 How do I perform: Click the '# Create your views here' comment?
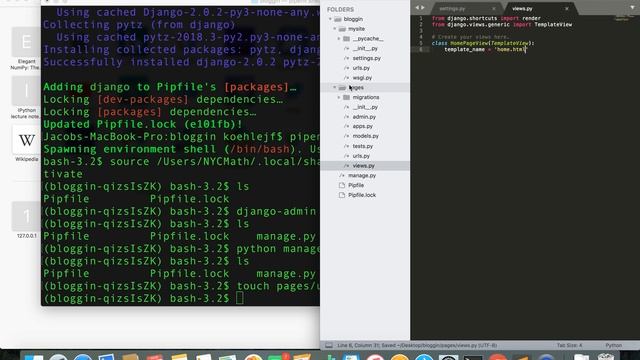point(470,37)
